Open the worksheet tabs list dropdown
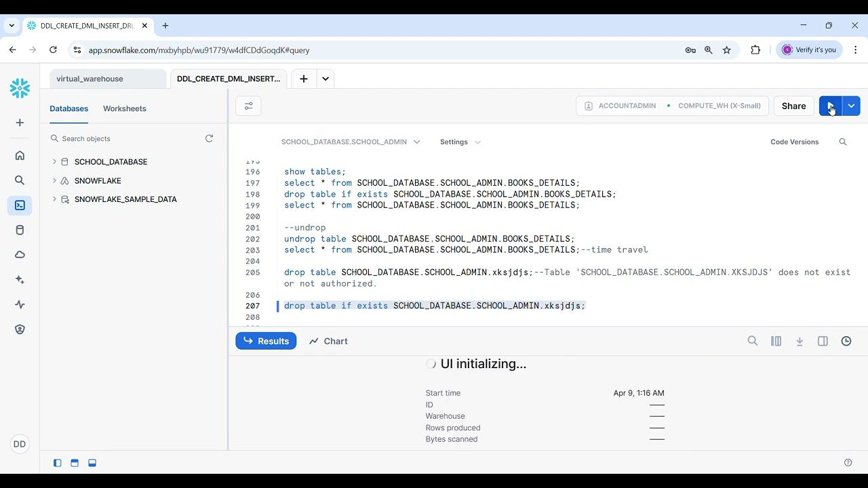The height and width of the screenshot is (488, 868). [x=325, y=79]
